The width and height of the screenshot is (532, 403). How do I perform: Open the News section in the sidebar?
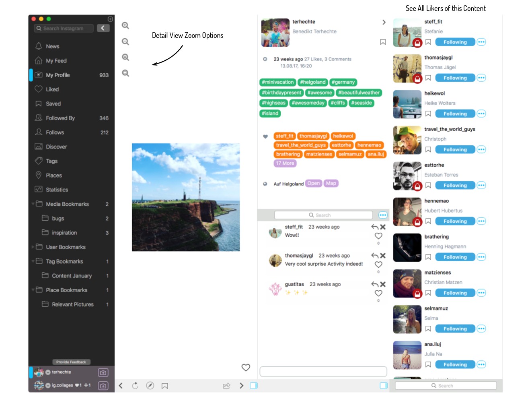pos(72,46)
